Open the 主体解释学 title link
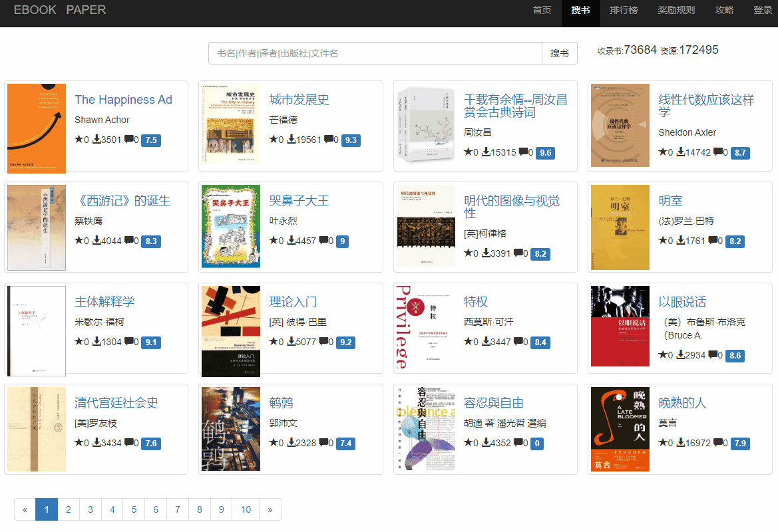This screenshot has width=778, height=532. (x=104, y=302)
